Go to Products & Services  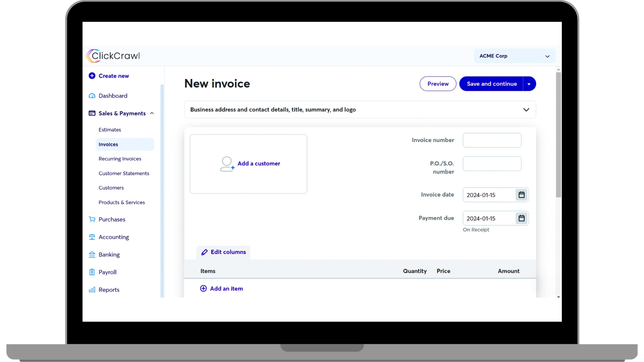pyautogui.click(x=122, y=202)
